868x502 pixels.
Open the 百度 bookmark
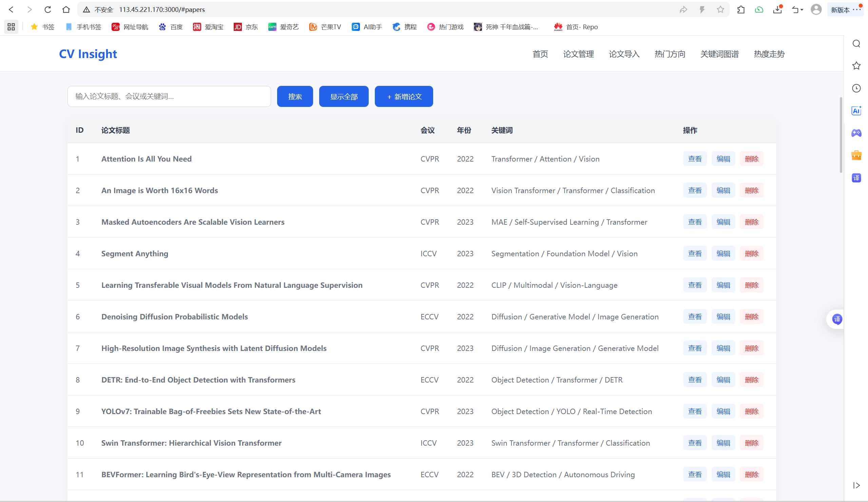171,27
